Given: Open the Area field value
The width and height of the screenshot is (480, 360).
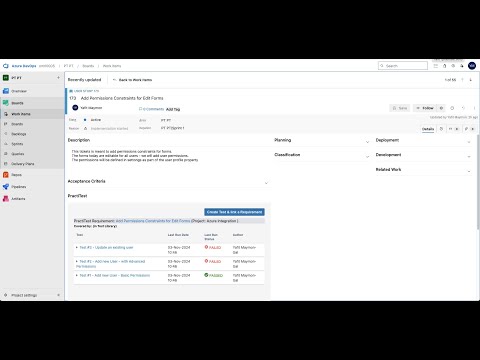Looking at the screenshot, I should pyautogui.click(x=166, y=120).
